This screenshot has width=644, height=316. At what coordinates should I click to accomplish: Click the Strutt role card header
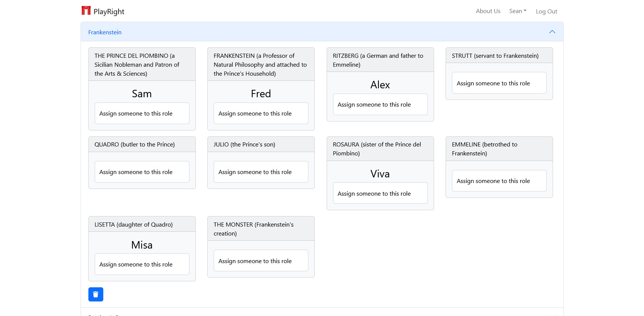point(499,56)
